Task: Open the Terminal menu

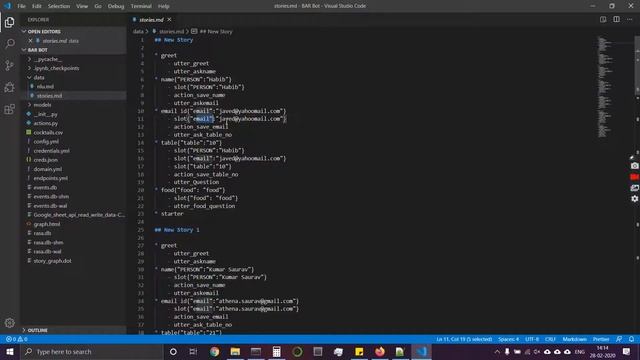Action: click(141, 6)
